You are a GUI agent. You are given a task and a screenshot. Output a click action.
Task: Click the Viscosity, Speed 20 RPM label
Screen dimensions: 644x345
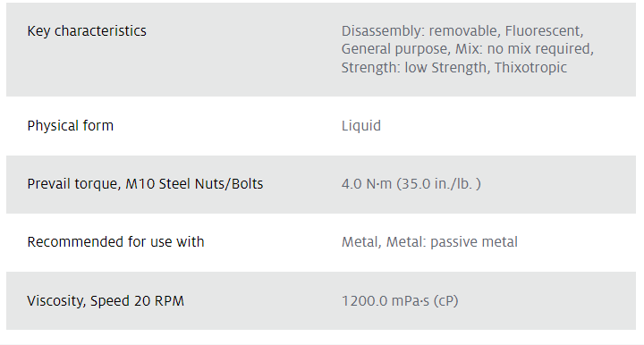106,301
